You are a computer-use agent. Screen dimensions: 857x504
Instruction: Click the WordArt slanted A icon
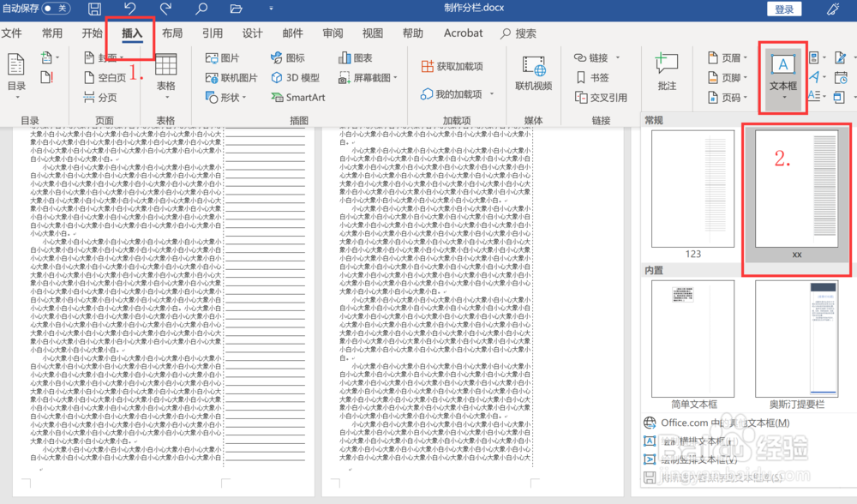coord(816,77)
